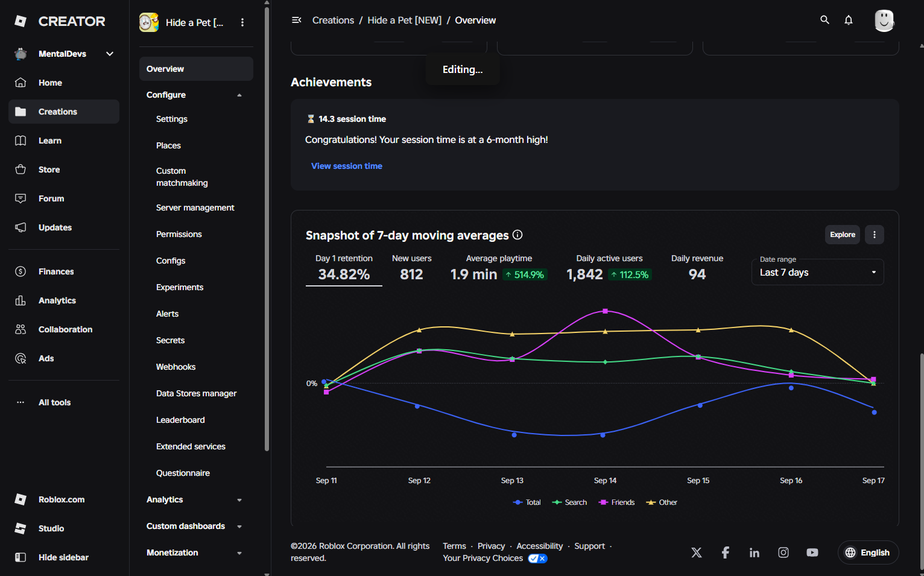
Task: Click the Hide a Pet game thumbnail
Action: click(149, 22)
